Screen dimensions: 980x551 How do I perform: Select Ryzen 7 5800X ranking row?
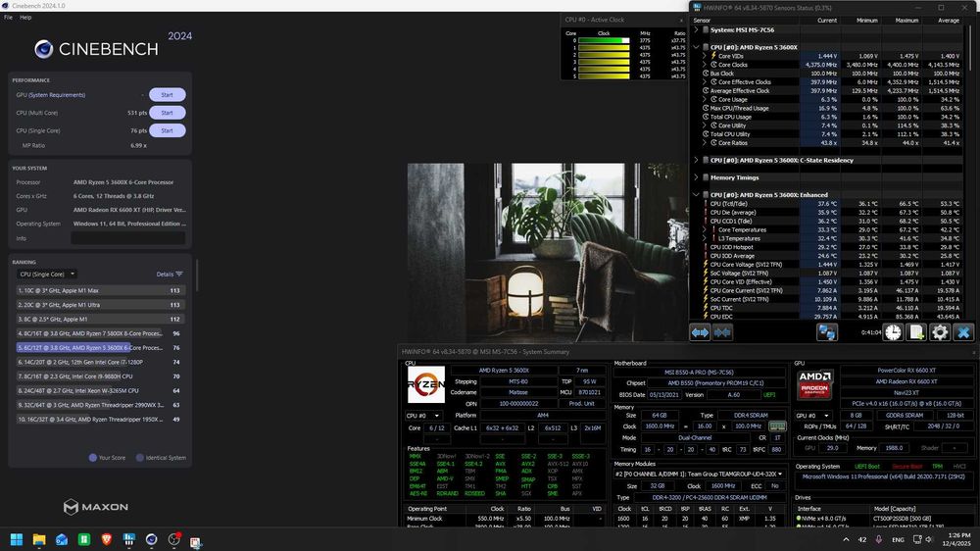(x=100, y=333)
